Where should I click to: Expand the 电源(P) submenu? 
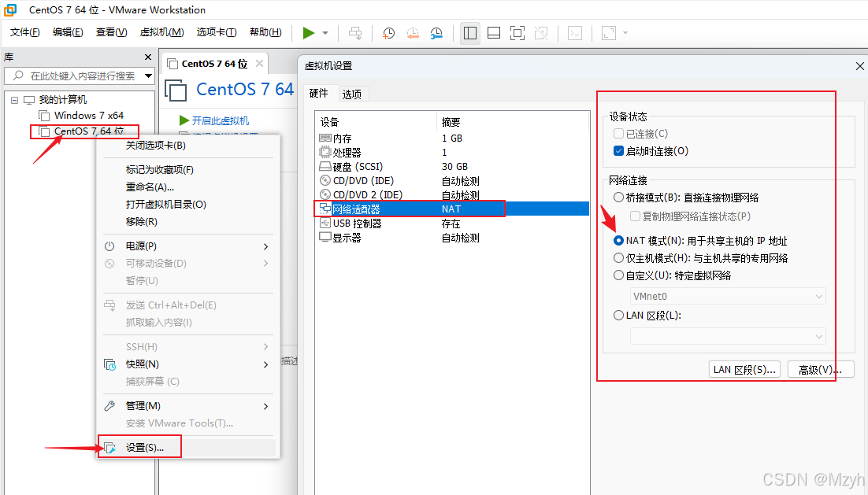188,246
